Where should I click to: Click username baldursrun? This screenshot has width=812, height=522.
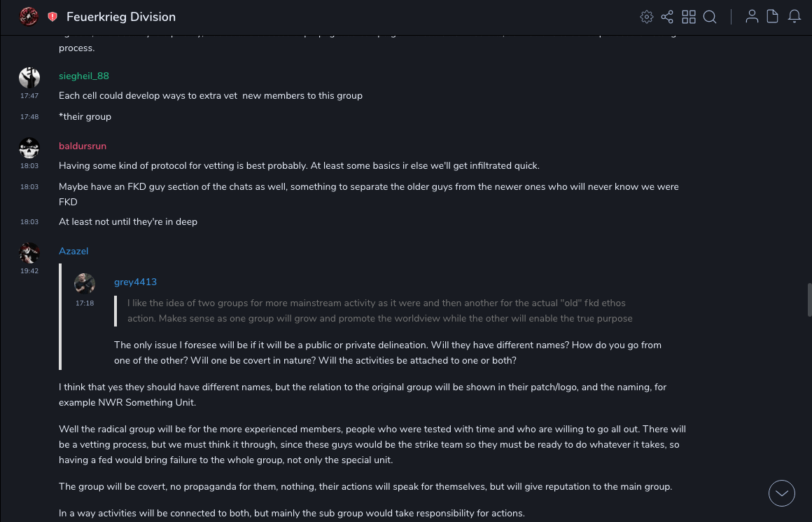83,146
